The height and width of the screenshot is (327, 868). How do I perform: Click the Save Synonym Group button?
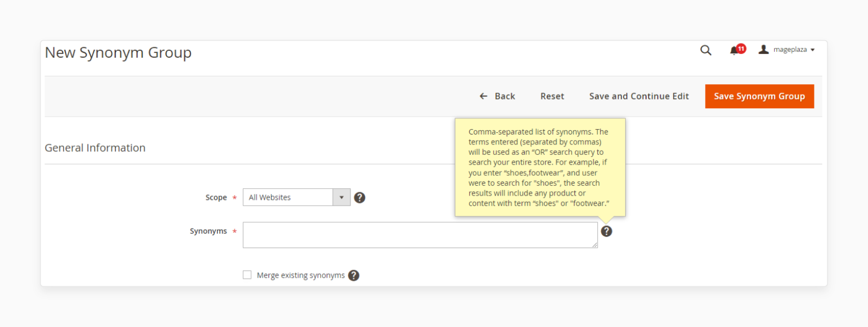(x=759, y=96)
